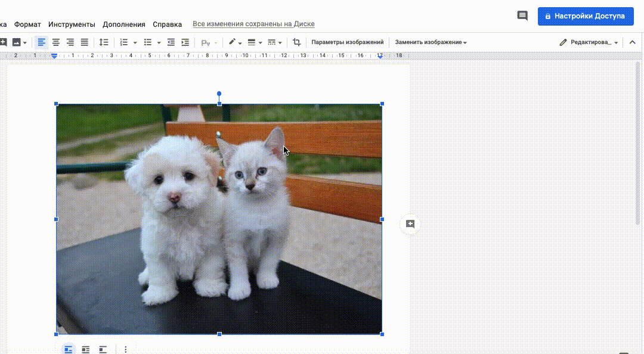Click the insert image toolbar icon
The image size is (644, 354).
(x=17, y=42)
